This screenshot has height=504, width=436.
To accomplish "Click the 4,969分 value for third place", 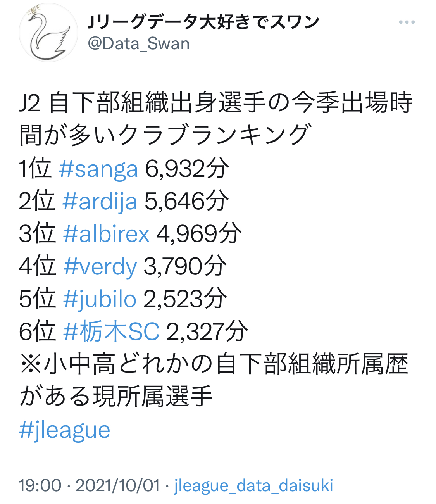I will tap(199, 234).
